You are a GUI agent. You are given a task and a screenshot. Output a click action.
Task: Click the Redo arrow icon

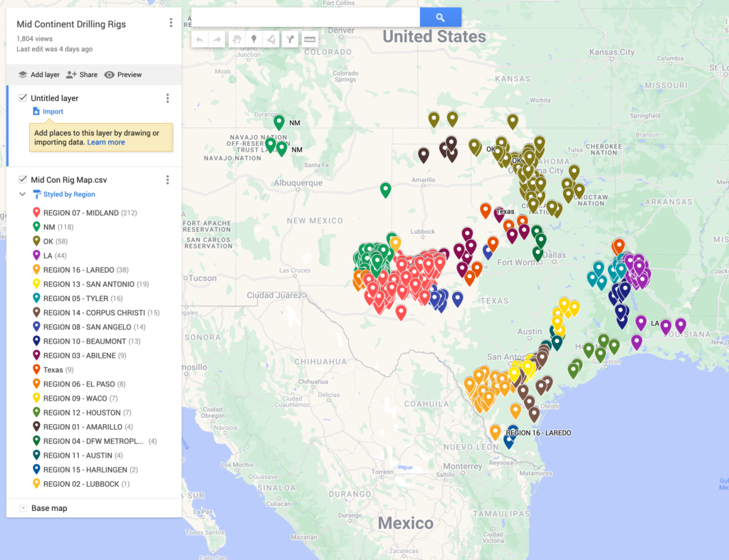coord(217,39)
